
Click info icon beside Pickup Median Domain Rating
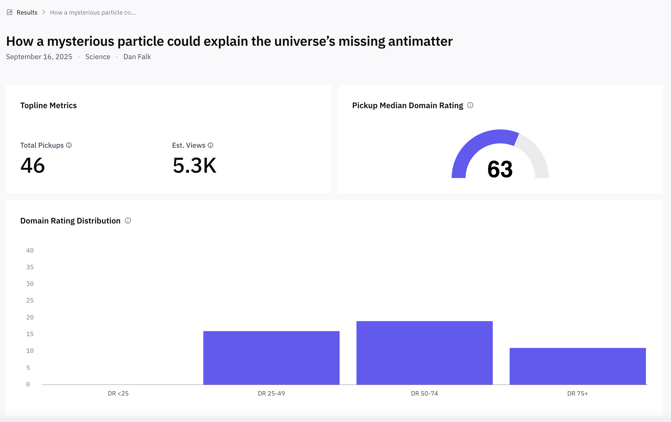[470, 105]
